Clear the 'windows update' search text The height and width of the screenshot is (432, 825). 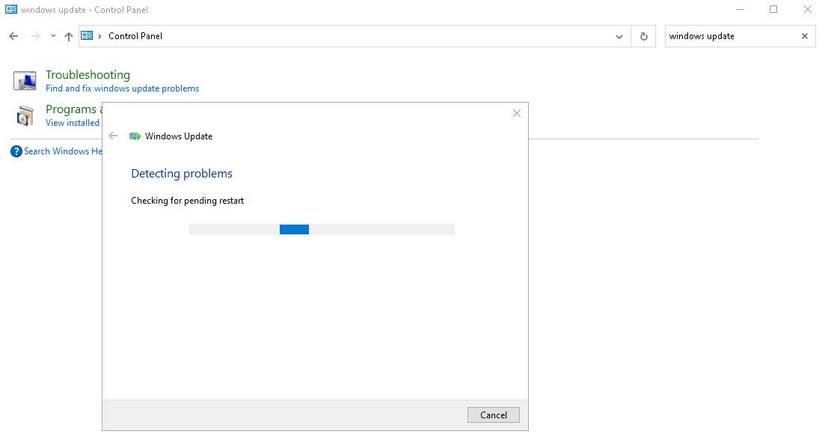coord(805,36)
